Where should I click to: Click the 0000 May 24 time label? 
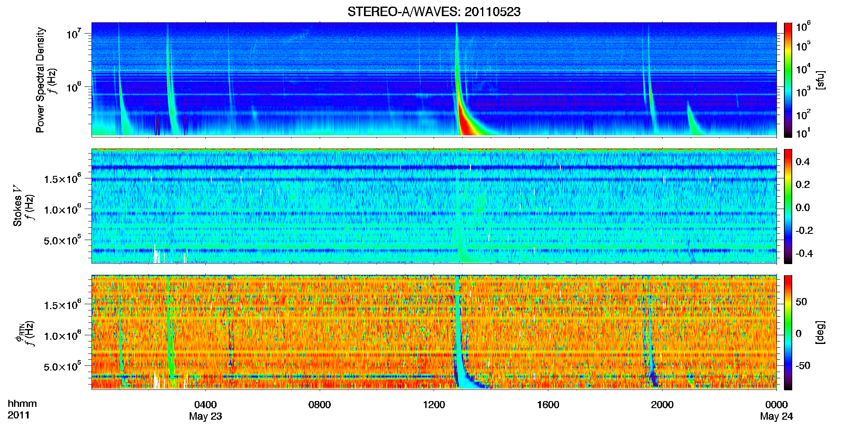point(776,410)
